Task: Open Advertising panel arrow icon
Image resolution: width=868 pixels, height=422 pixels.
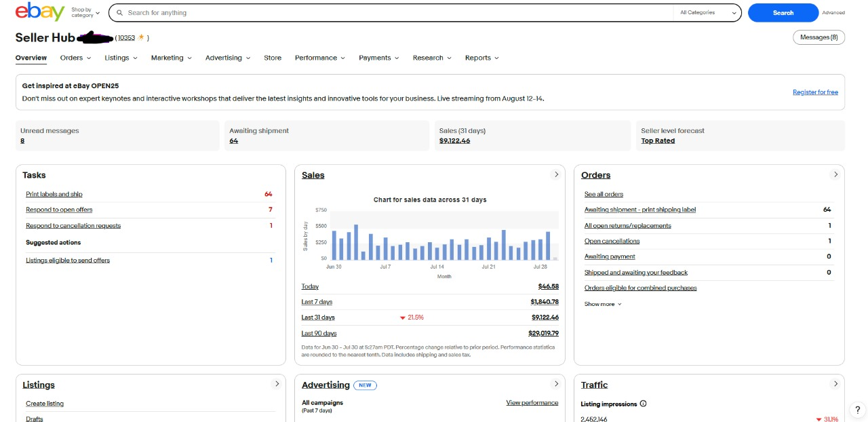Action: click(556, 384)
